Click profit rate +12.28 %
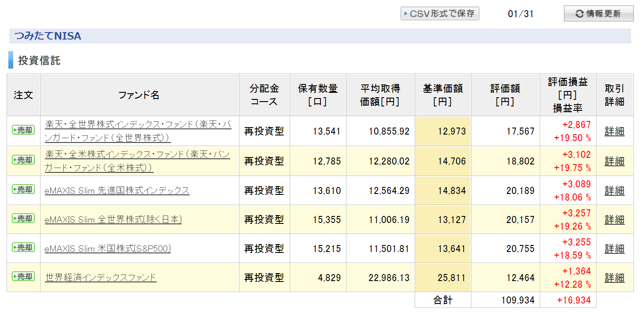Image resolution: width=644 pixels, height=318 pixels. click(572, 284)
